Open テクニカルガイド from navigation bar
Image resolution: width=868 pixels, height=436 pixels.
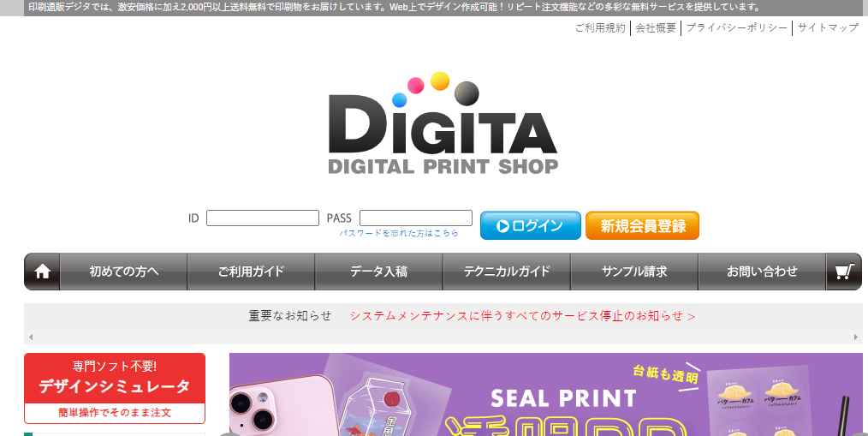click(507, 272)
